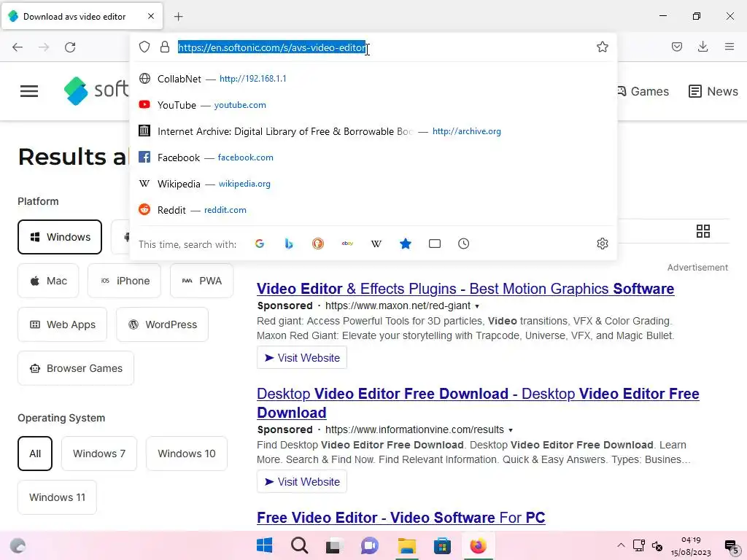Open Firefox application menu

point(729,47)
